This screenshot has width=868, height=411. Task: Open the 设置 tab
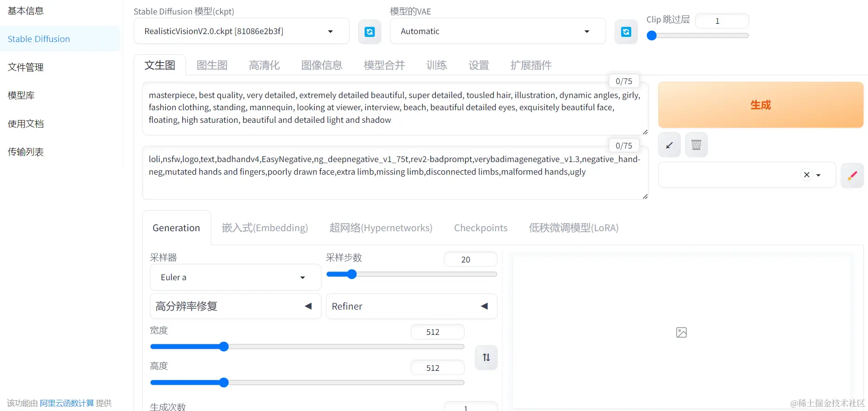(x=479, y=65)
